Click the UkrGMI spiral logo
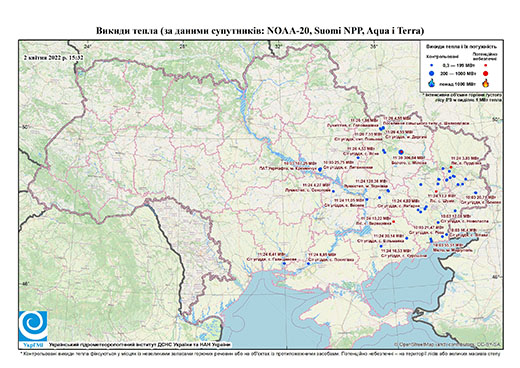Screen dimensions: 520x368 click(33, 326)
